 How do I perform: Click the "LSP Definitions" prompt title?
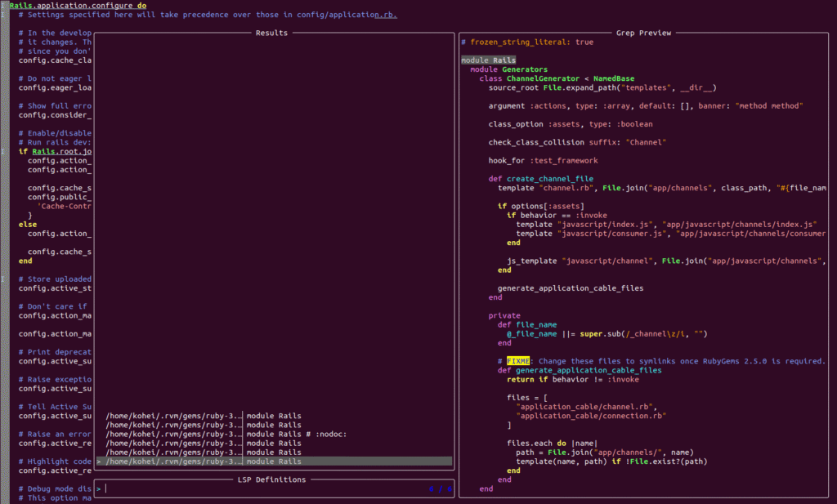[271, 480]
